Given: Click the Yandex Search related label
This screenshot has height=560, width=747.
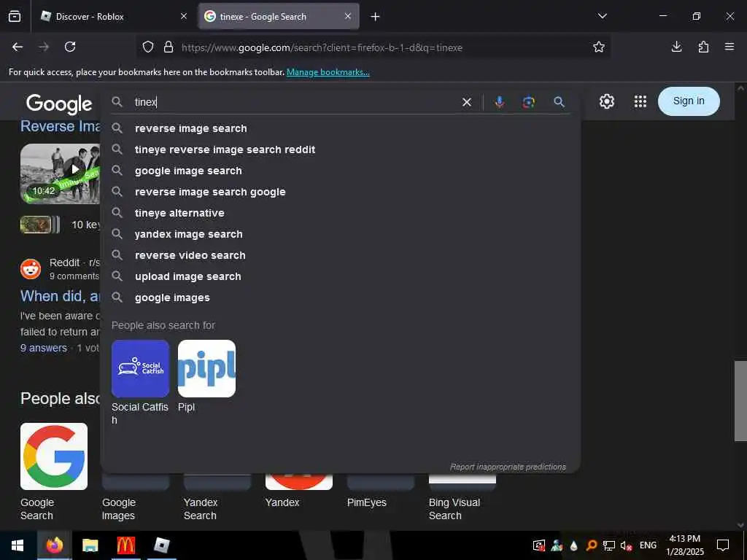Looking at the screenshot, I should point(201,509).
